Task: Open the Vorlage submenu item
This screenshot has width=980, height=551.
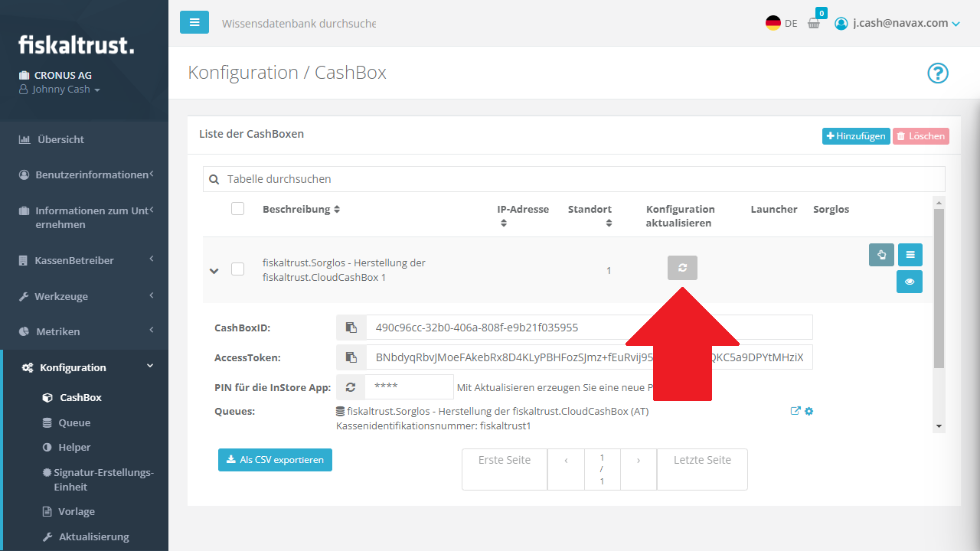Action: tap(77, 511)
